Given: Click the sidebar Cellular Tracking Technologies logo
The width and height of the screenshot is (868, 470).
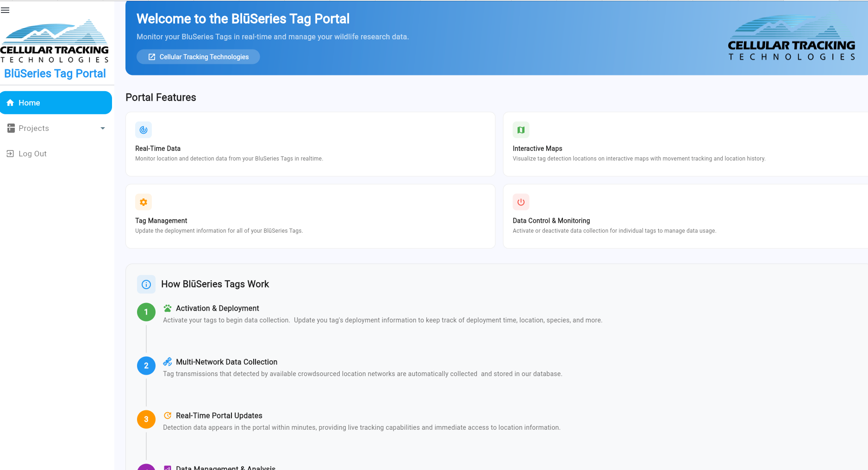Looking at the screenshot, I should (55, 42).
